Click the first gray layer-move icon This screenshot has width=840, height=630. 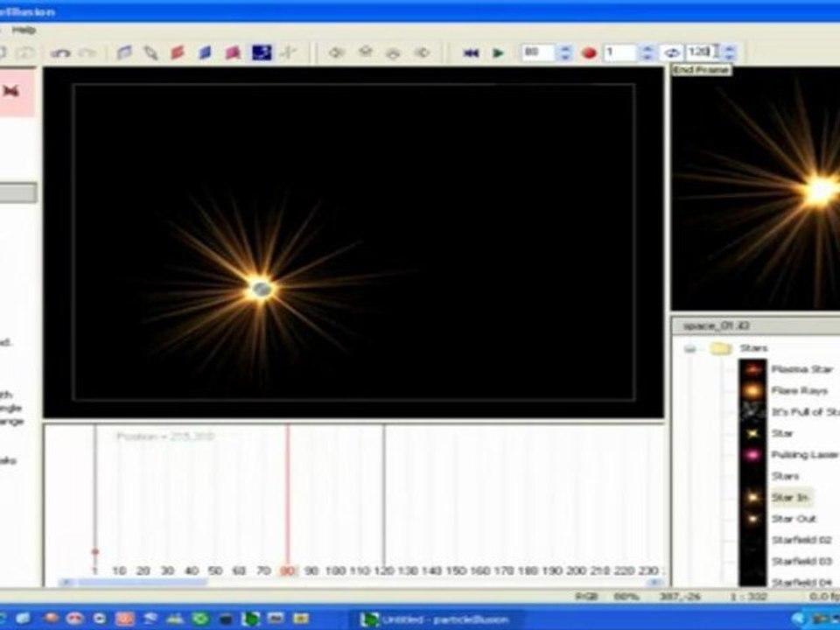(x=336, y=52)
